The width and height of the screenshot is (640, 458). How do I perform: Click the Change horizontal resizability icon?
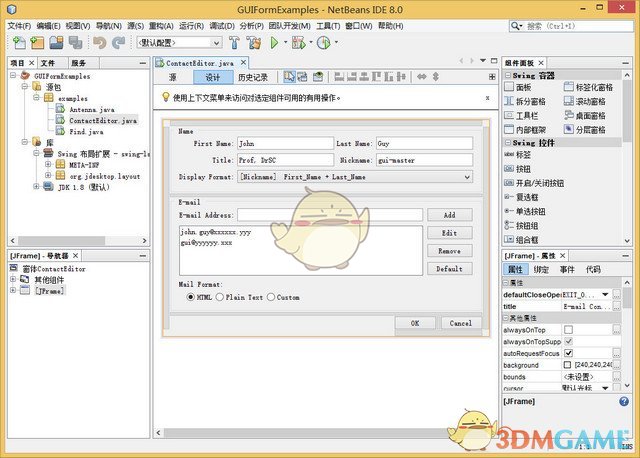point(422,76)
